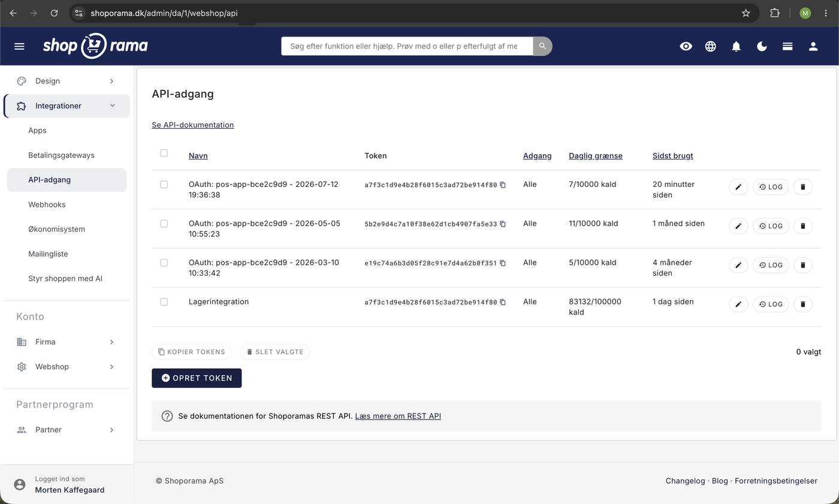Edit the 2026-03-10 OAuth token
Screen dimensions: 839x504
pos(738,265)
